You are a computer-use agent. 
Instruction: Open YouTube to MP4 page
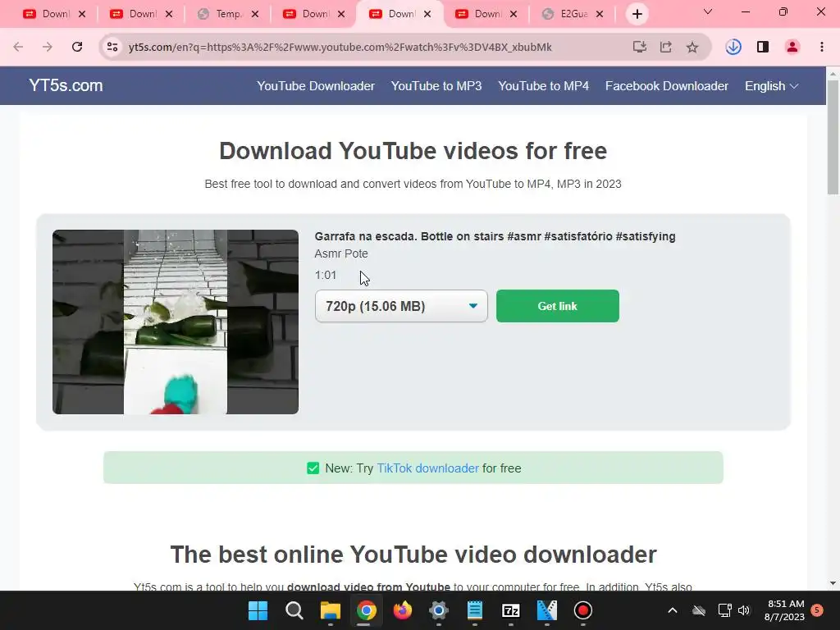click(543, 85)
